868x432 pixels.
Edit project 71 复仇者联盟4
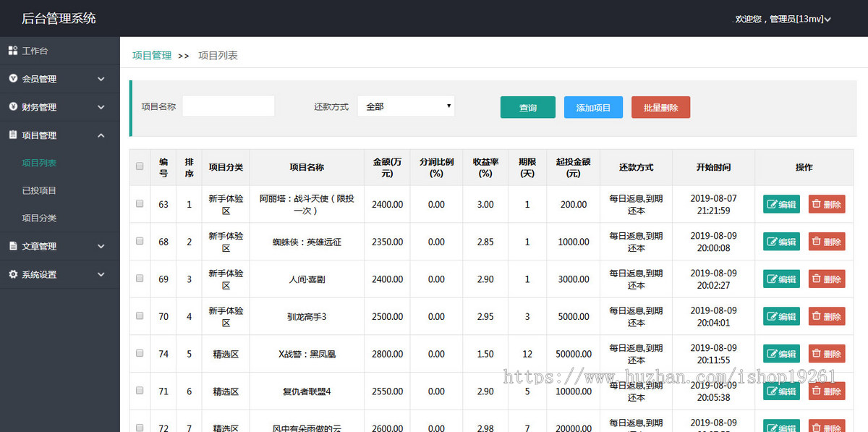pyautogui.click(x=781, y=391)
